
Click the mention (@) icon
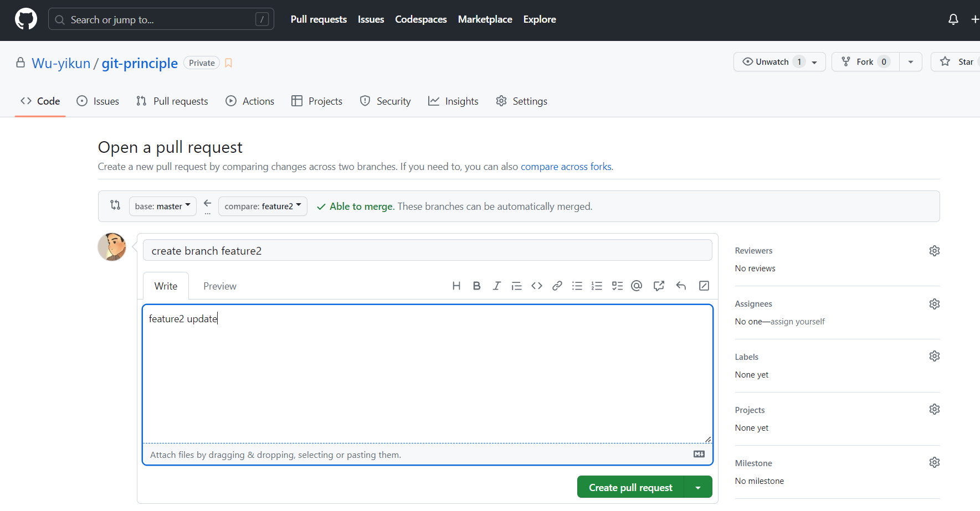click(637, 286)
